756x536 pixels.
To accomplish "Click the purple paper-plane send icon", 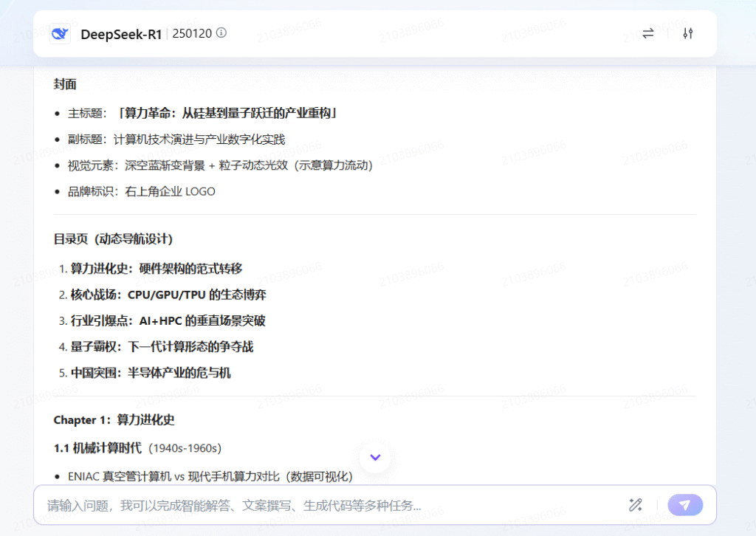I will coord(685,504).
